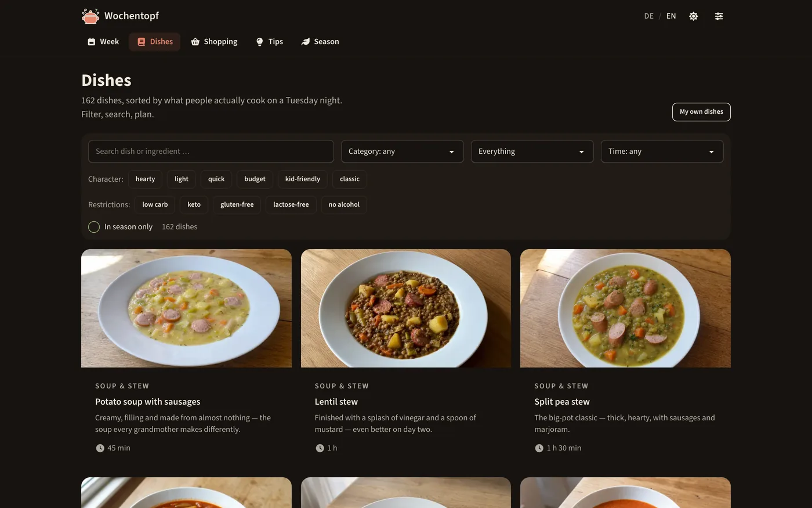Viewport: 812px width, 508px height.
Task: Enable the low carb restriction
Action: pos(155,205)
